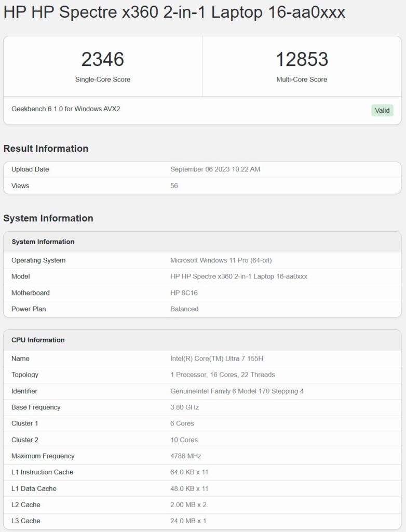The width and height of the screenshot is (406, 532).
Task: Click the 12853 multi-core score number
Action: click(302, 59)
